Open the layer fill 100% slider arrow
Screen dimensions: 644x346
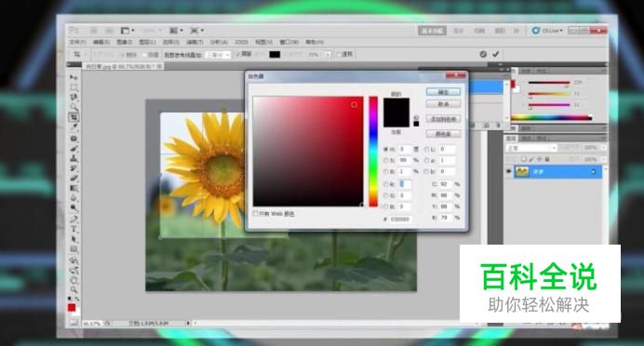(603, 159)
